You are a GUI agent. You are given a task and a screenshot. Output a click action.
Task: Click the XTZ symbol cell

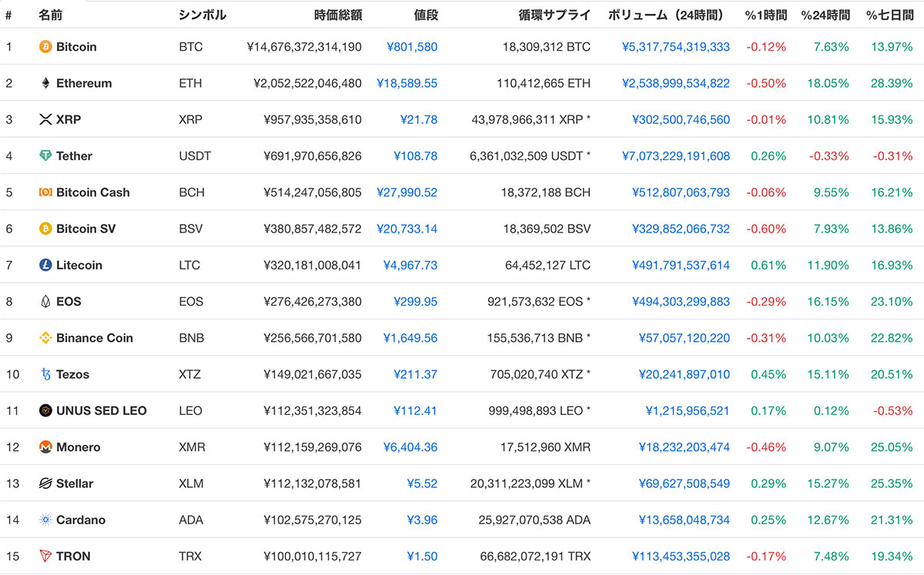tap(191, 374)
